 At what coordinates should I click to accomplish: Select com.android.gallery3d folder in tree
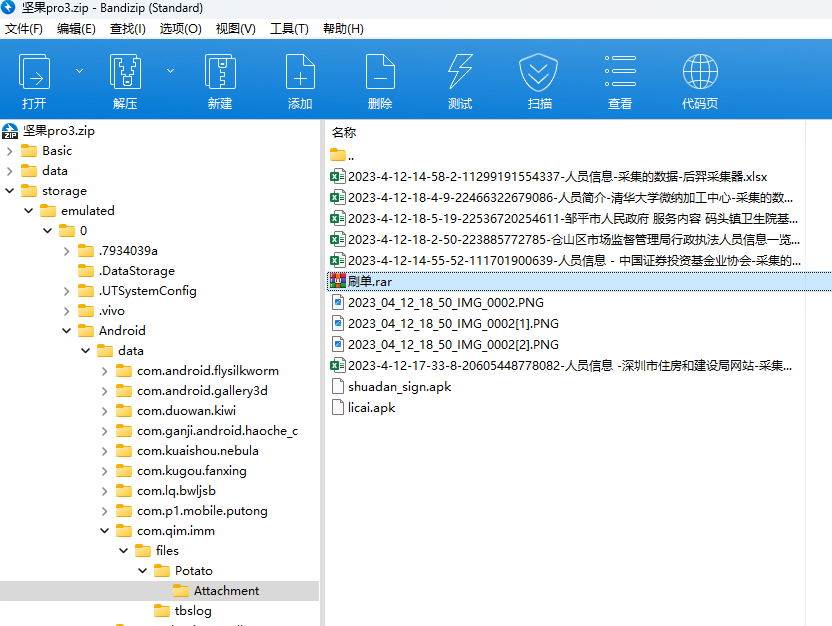[192, 391]
